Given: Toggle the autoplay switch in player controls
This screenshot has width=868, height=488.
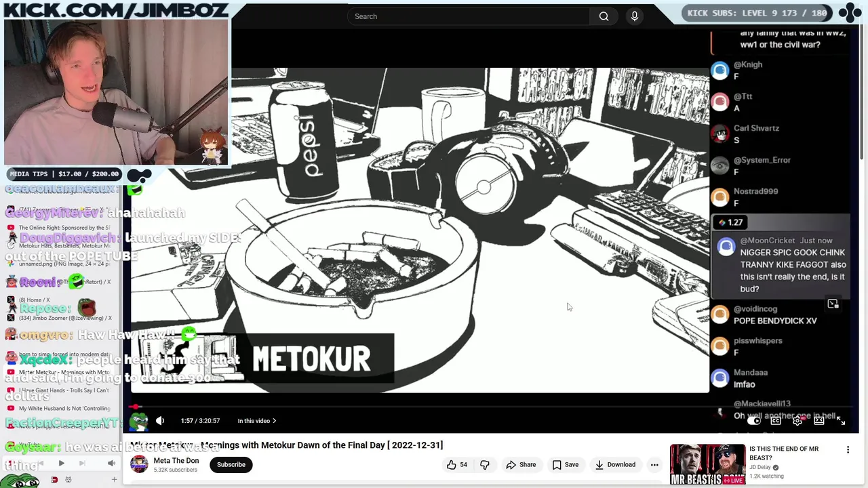Looking at the screenshot, I should (x=753, y=421).
